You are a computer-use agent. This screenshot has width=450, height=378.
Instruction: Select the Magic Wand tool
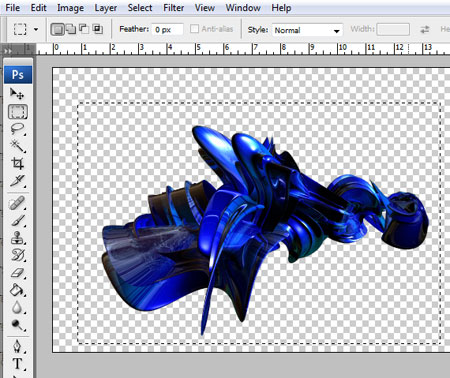tap(17, 146)
